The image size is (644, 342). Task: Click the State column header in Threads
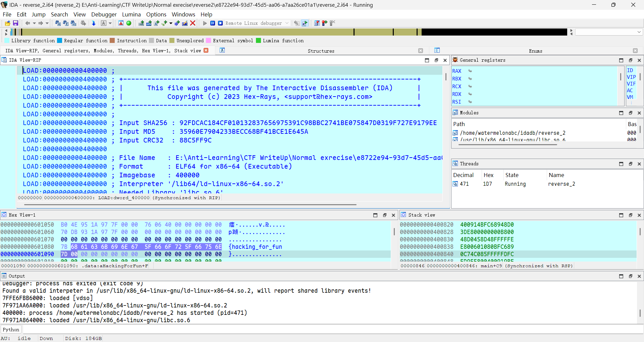[x=512, y=175]
